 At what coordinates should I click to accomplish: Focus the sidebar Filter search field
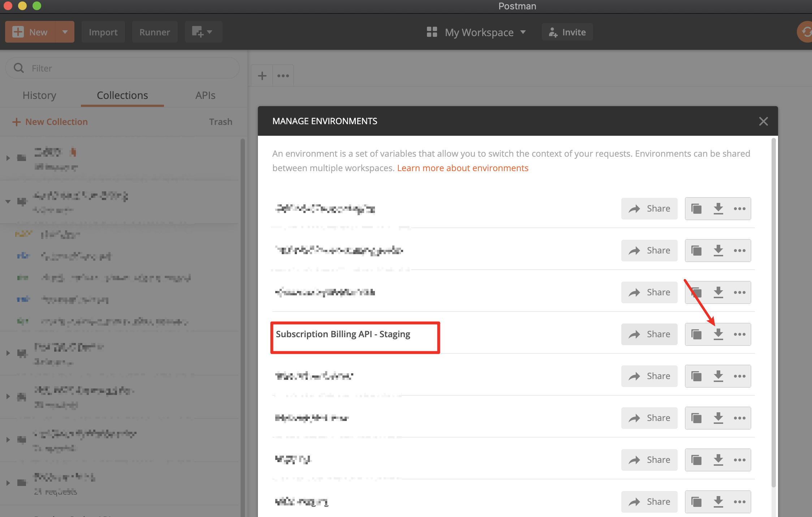[x=122, y=68]
